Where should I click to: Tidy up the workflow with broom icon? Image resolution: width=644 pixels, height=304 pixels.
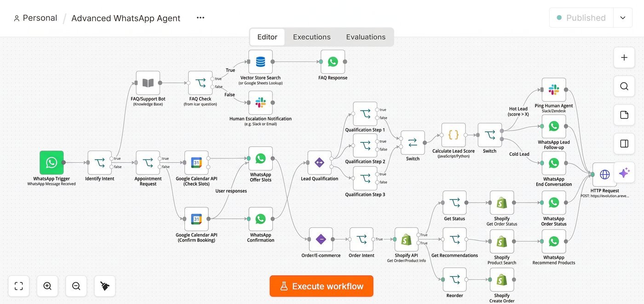[x=105, y=286]
